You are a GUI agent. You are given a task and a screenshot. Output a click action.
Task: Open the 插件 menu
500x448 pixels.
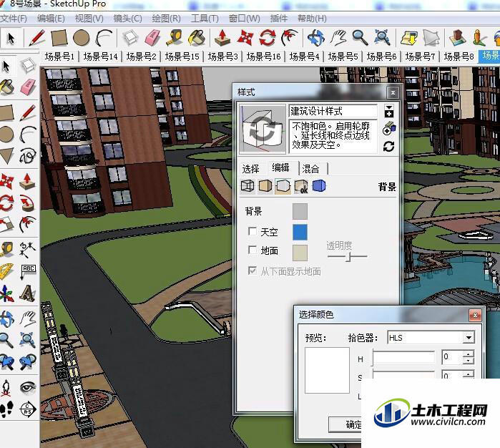point(279,19)
